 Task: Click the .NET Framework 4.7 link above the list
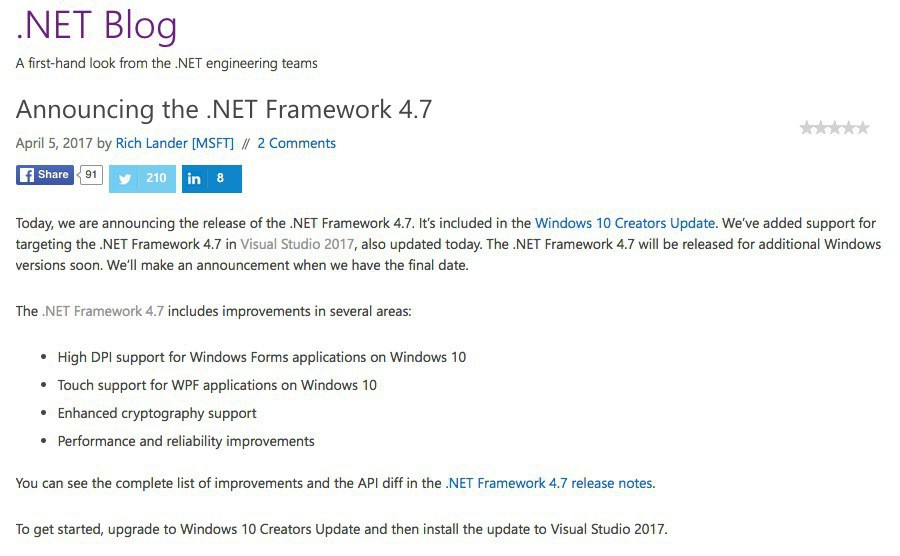(103, 311)
